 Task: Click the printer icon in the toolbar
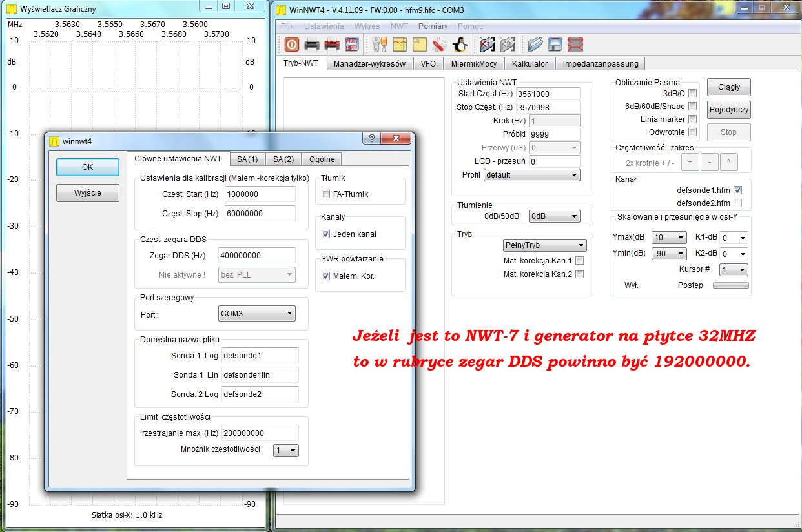click(x=312, y=45)
